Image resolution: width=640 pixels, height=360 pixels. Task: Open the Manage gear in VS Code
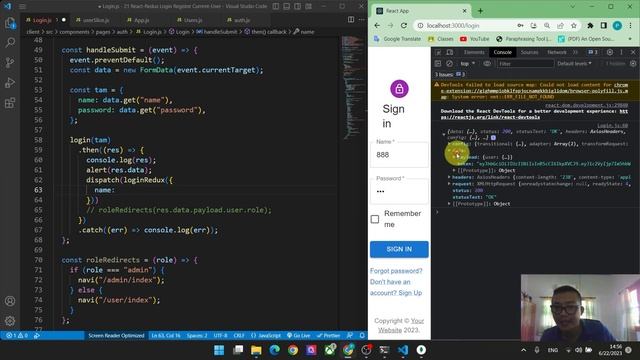(10, 321)
